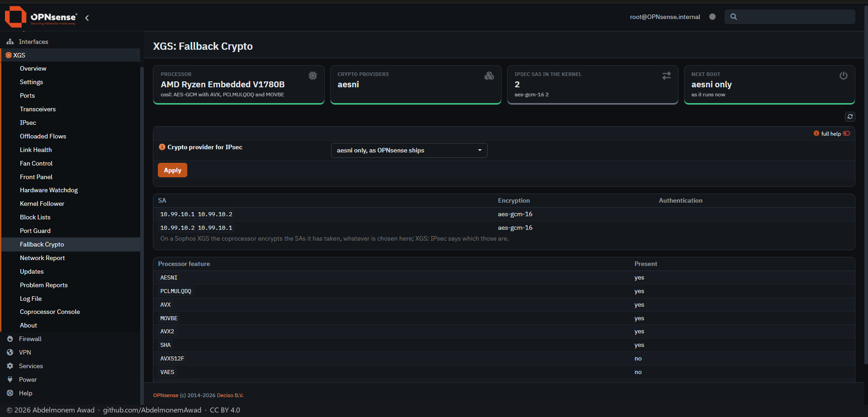868x417 pixels.
Task: Open the Crypto provider for IPsec dropdown
Action: (x=409, y=150)
